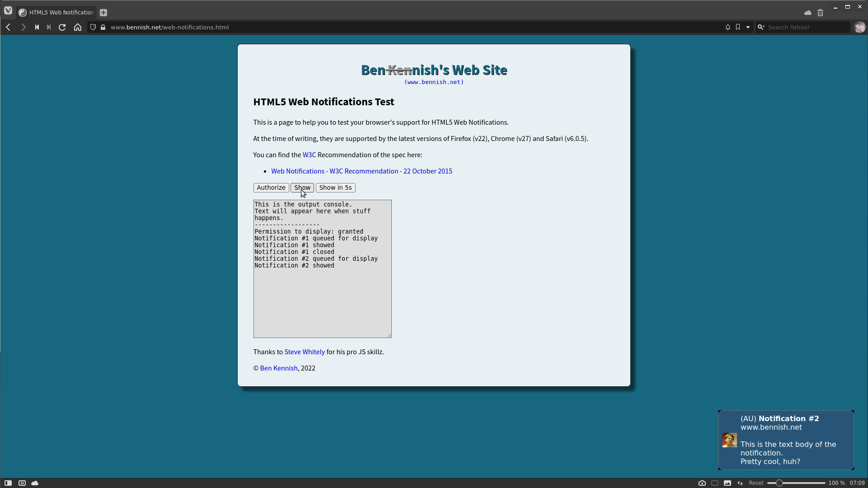Start a page capture from the status bar
The image size is (868, 488).
[702, 483]
